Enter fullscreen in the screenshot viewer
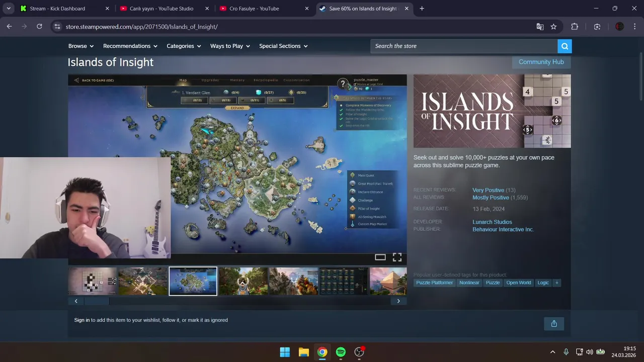 click(397, 257)
